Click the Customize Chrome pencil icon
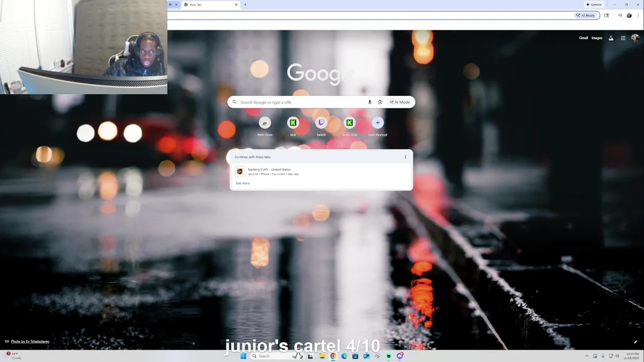Screen dimensions: 644x362 (636, 342)
